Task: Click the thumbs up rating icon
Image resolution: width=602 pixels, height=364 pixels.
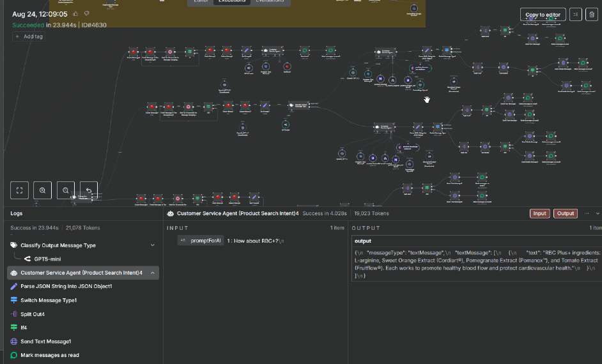Action: pos(75,14)
